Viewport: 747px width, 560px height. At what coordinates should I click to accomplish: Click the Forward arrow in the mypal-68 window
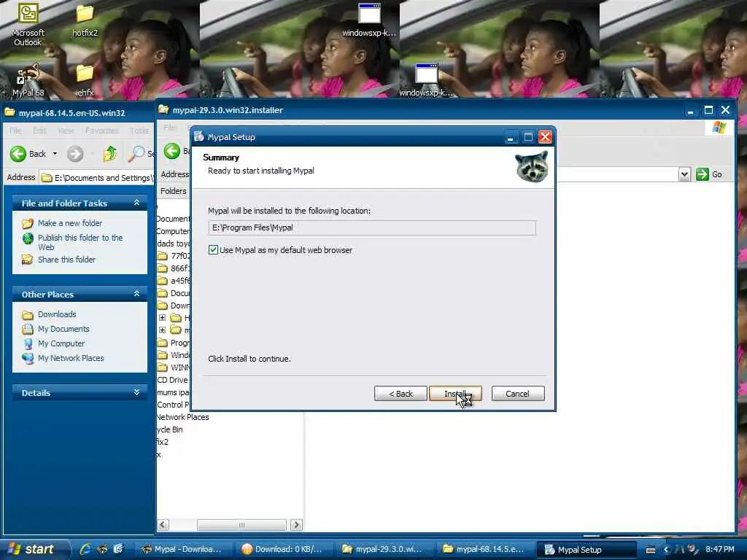[x=75, y=154]
